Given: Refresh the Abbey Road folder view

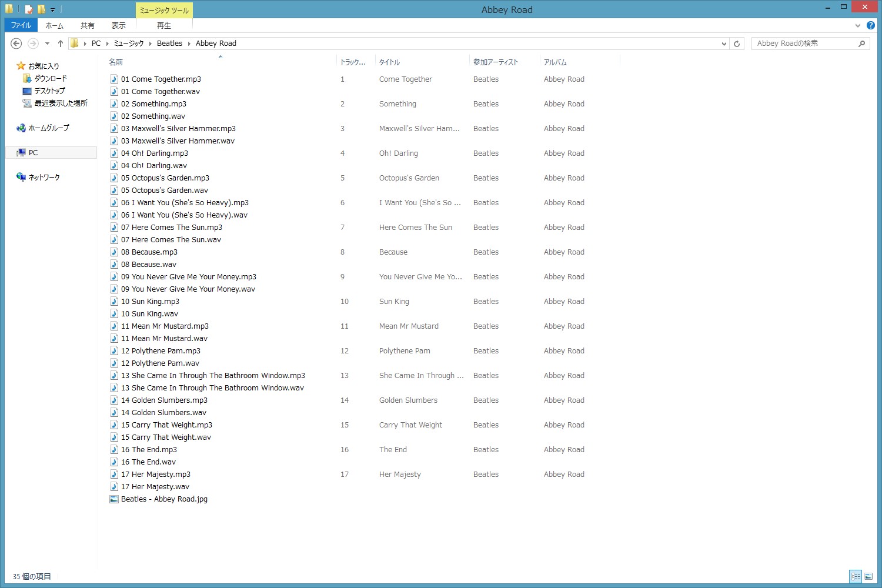Looking at the screenshot, I should pos(737,44).
